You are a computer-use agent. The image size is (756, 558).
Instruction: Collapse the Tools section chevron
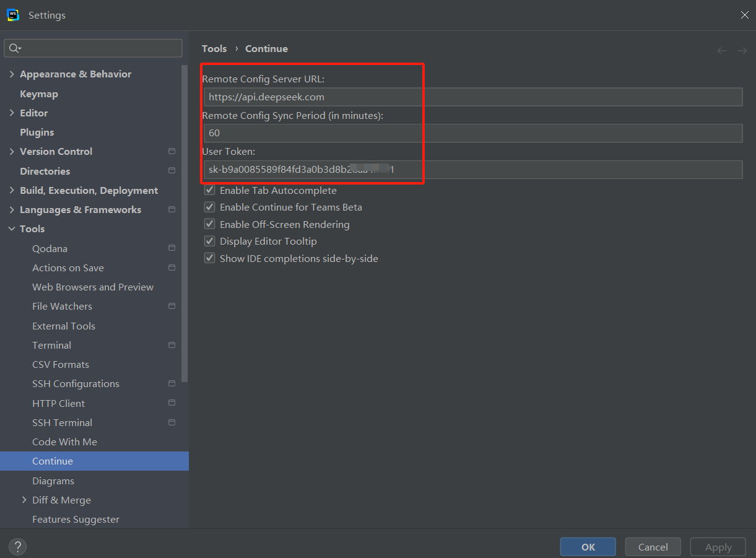pyautogui.click(x=12, y=229)
